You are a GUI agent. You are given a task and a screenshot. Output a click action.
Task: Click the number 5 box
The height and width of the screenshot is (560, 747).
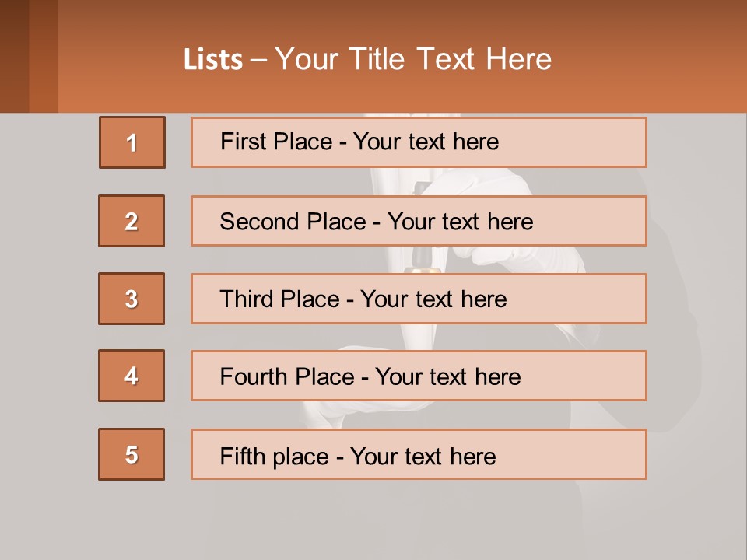coord(132,454)
